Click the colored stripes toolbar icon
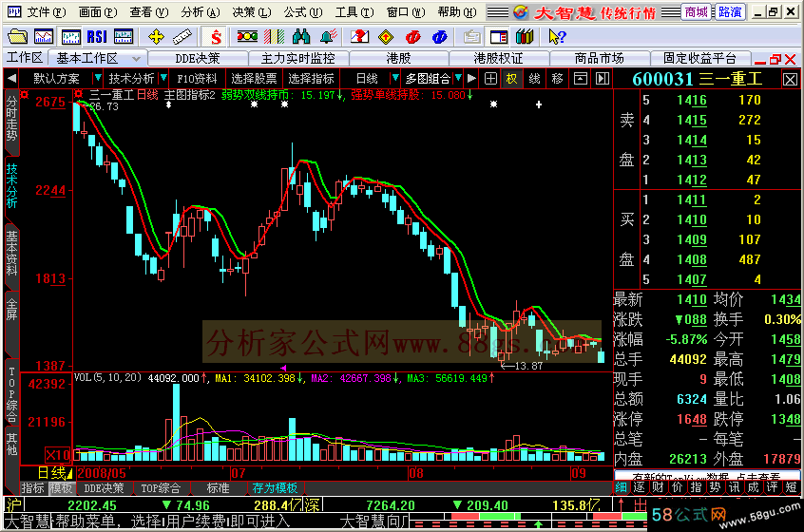 point(275,37)
